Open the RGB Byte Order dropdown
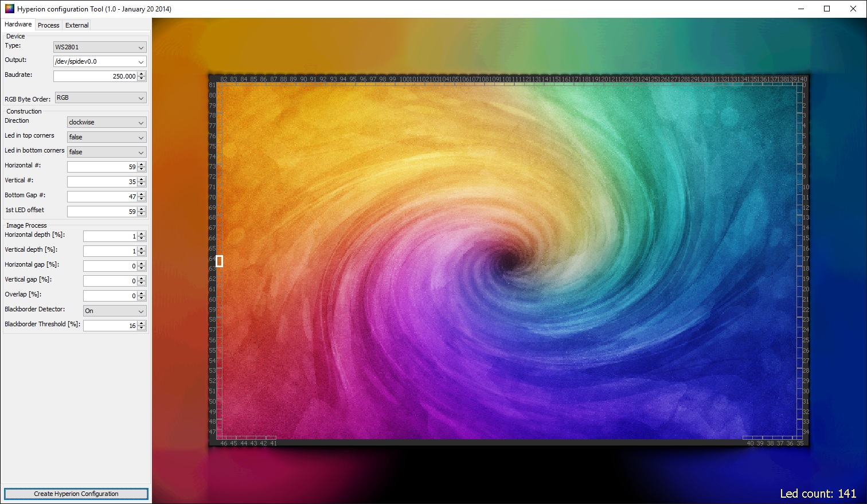The width and height of the screenshot is (867, 504). coord(100,98)
